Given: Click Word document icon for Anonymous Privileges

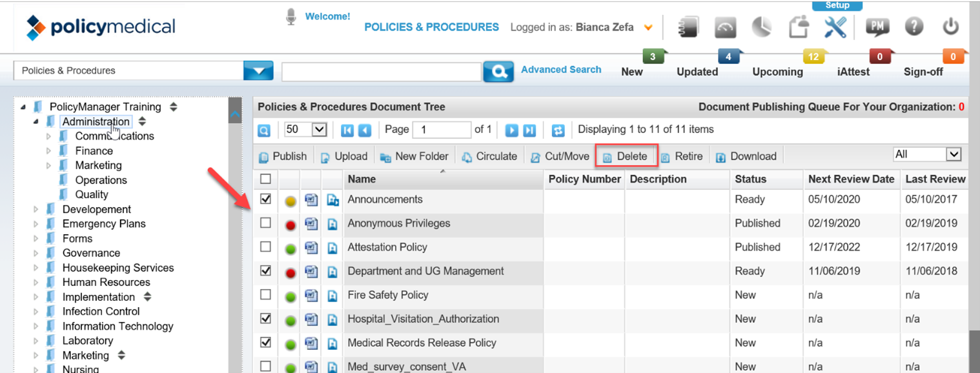Looking at the screenshot, I should point(311,224).
